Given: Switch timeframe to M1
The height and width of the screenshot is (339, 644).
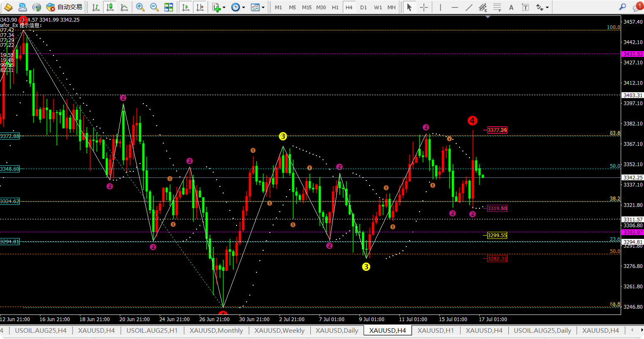Looking at the screenshot, I should click(278, 7).
